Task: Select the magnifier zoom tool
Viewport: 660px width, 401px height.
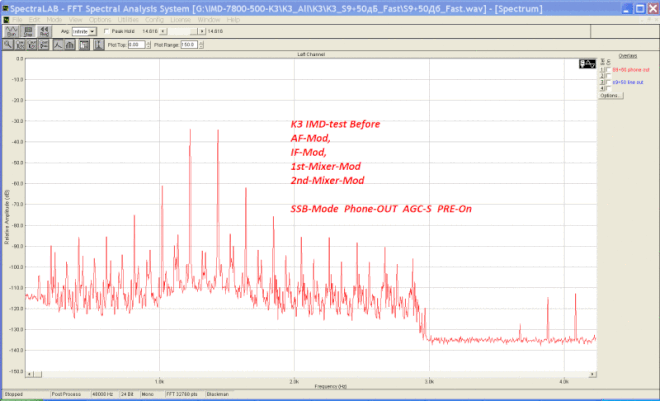Action: pyautogui.click(x=8, y=45)
